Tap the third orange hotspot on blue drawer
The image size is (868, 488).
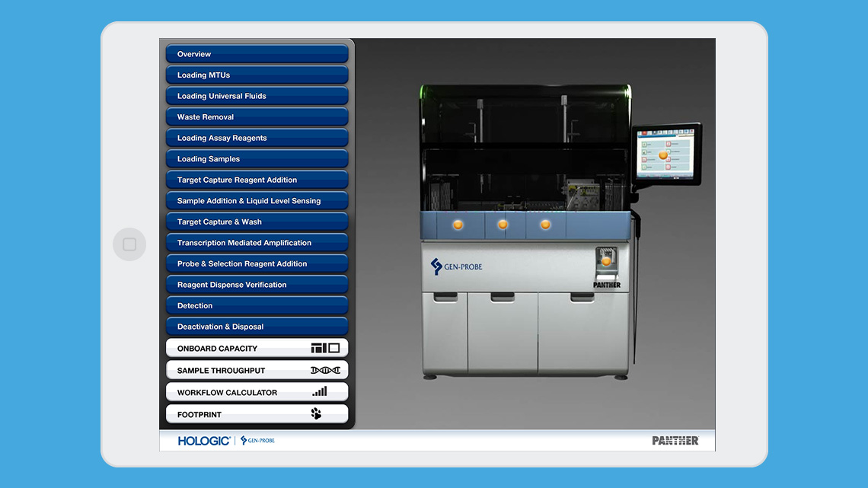click(x=545, y=225)
